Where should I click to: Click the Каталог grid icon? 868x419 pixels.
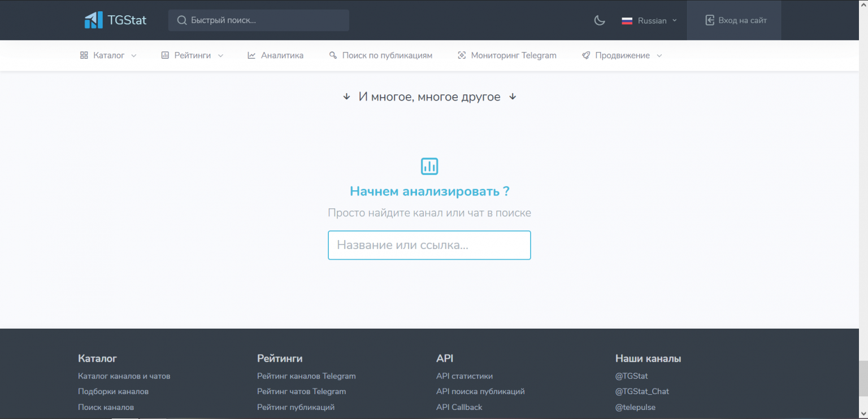pyautogui.click(x=84, y=55)
